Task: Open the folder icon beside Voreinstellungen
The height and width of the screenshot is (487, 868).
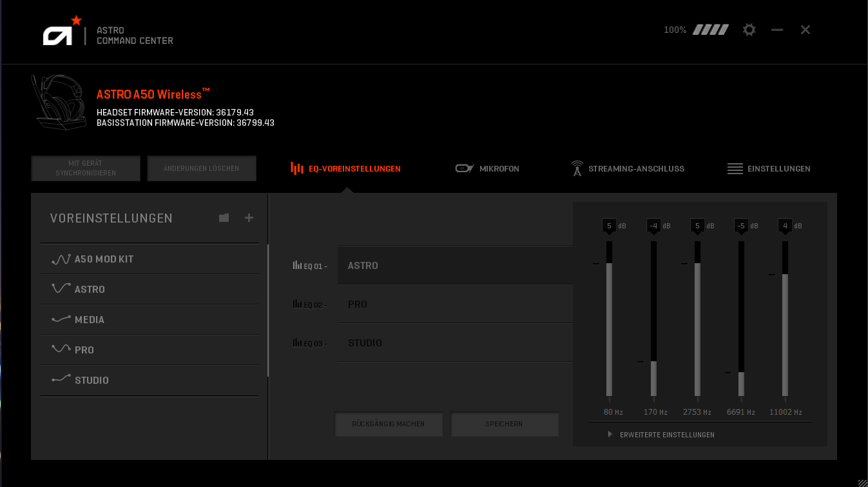Action: 224,218
